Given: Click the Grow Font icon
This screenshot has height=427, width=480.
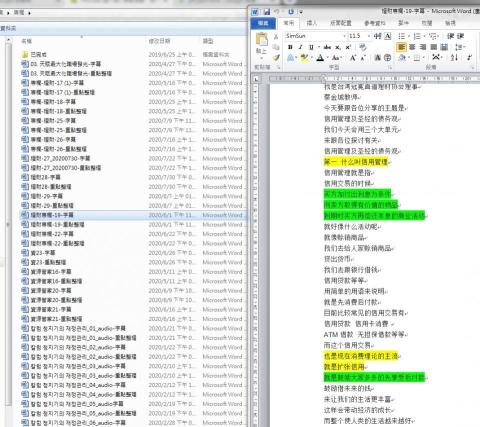Looking at the screenshot, I should tap(353, 58).
